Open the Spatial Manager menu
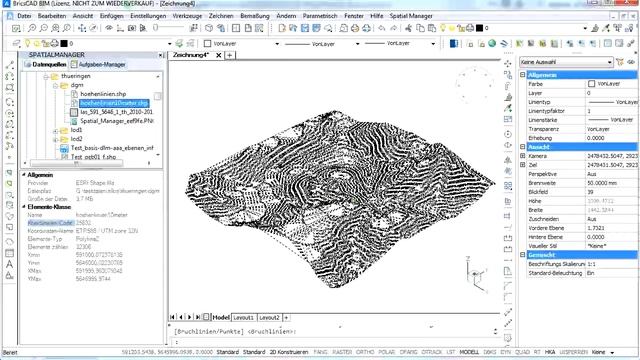640x360 pixels. [411, 16]
